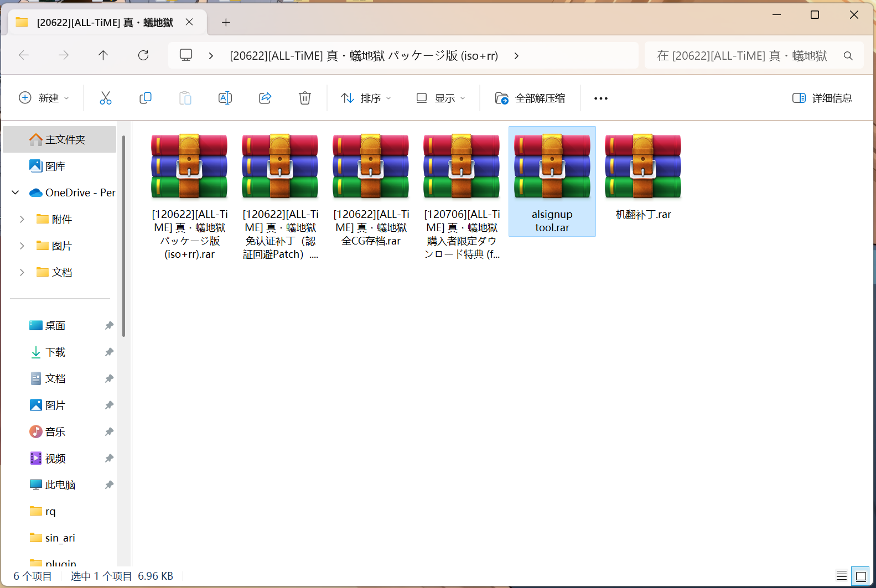Click the address bar folder path text
Viewport: 876px width, 588px height.
click(364, 56)
